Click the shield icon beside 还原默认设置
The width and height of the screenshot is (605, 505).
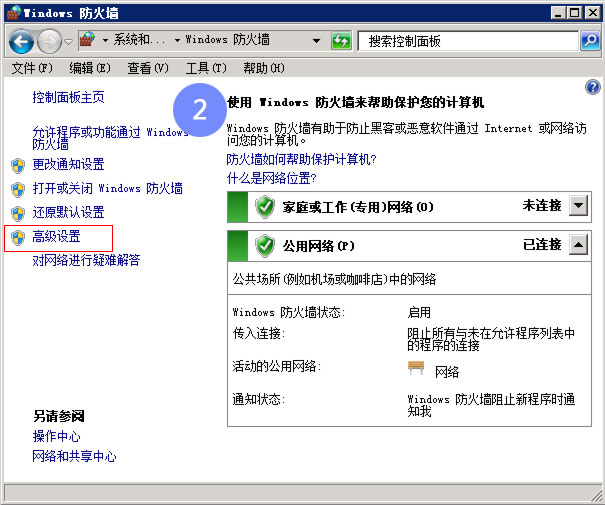[18, 213]
